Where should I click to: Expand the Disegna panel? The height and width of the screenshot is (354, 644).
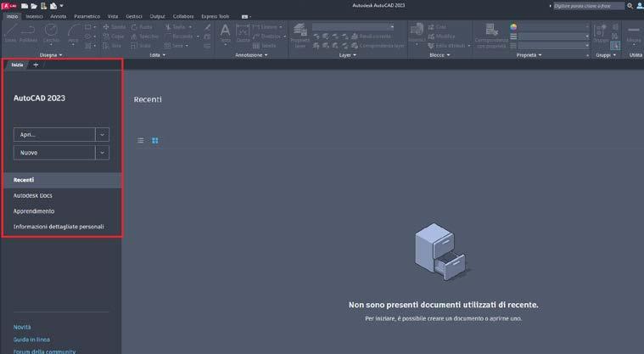coord(51,54)
